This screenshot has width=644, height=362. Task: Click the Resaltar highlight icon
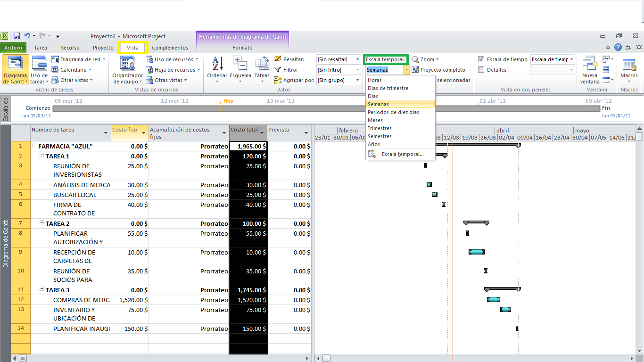pos(277,59)
